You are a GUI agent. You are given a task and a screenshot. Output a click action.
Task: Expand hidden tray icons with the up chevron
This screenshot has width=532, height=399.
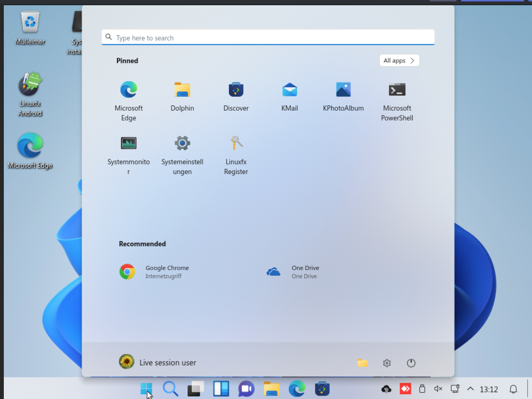point(470,389)
